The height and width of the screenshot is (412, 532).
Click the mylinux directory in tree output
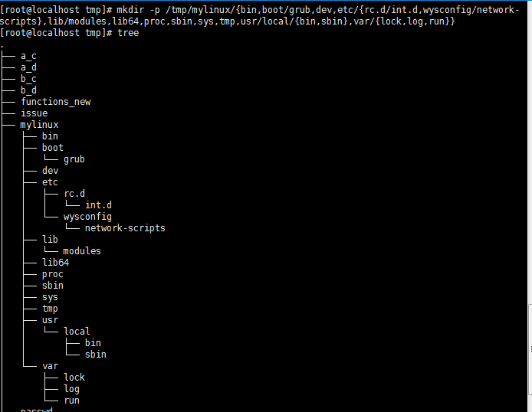pyautogui.click(x=39, y=125)
